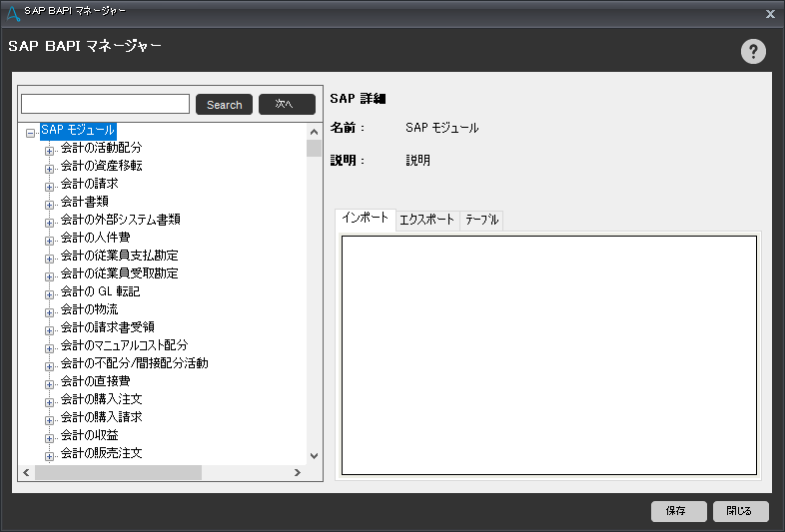The height and width of the screenshot is (532, 785).
Task: Expand the 会計の活動配分 node
Action: 49,150
